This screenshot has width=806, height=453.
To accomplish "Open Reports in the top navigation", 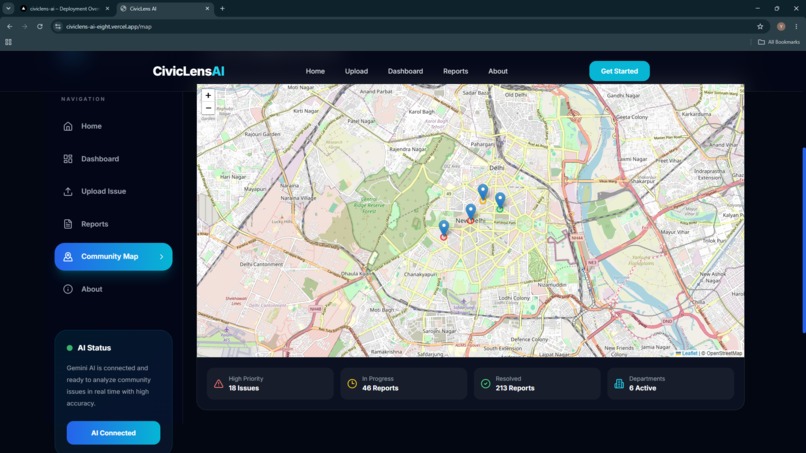I will 455,71.
